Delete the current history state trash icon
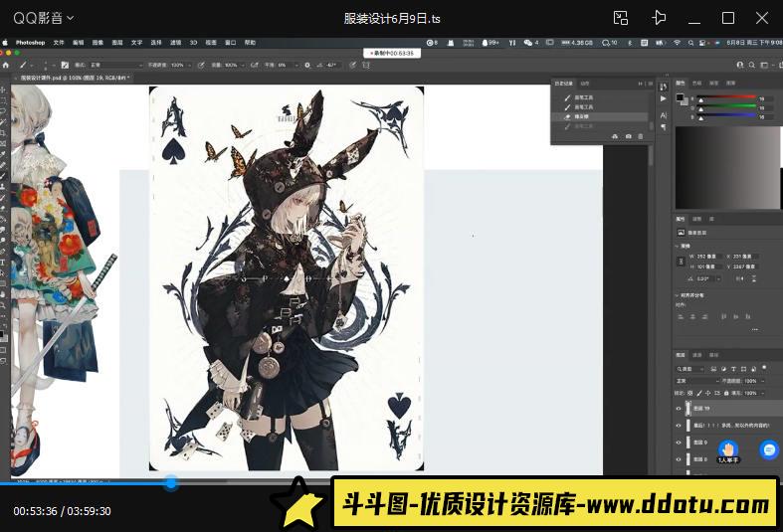This screenshot has width=783, height=532. pos(641,136)
